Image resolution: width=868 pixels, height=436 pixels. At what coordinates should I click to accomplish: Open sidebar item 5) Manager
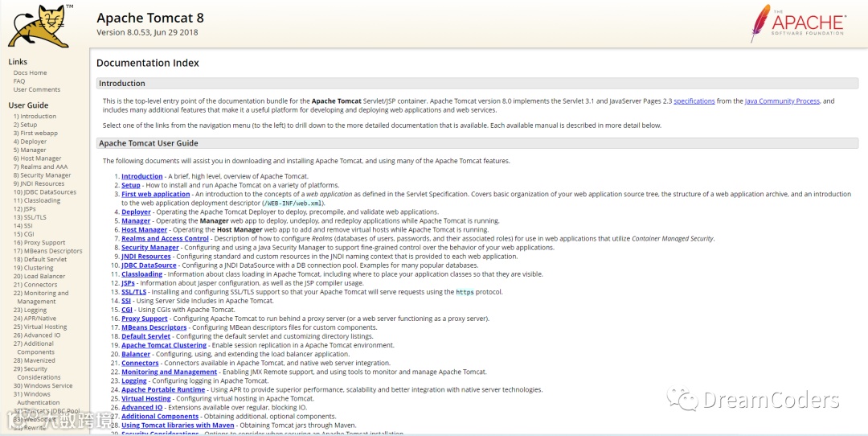(x=30, y=150)
